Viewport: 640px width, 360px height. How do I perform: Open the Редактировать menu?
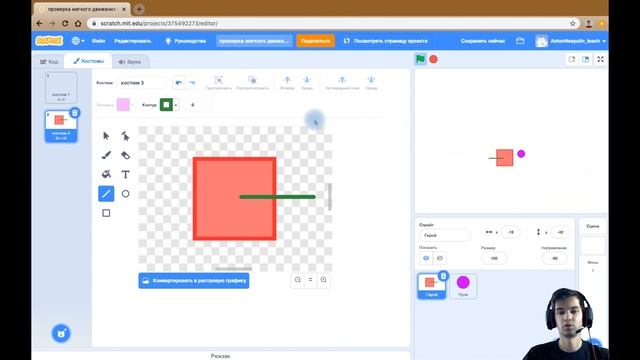133,41
